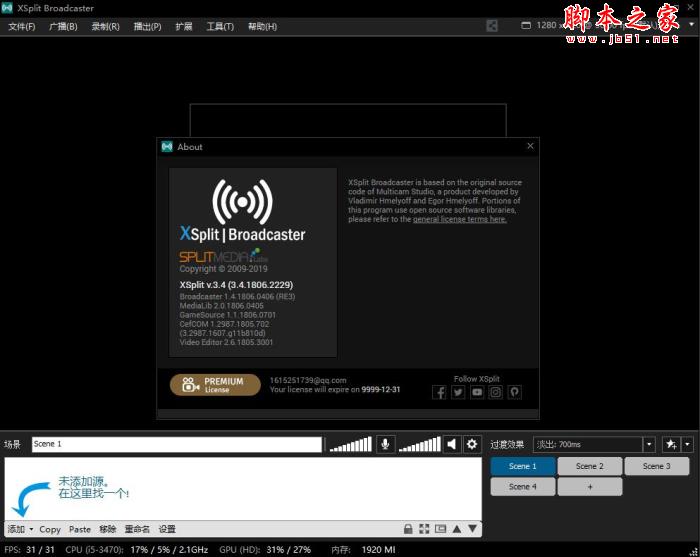Click the source layout rectangle icon
The image size is (700, 557).
coord(440,529)
